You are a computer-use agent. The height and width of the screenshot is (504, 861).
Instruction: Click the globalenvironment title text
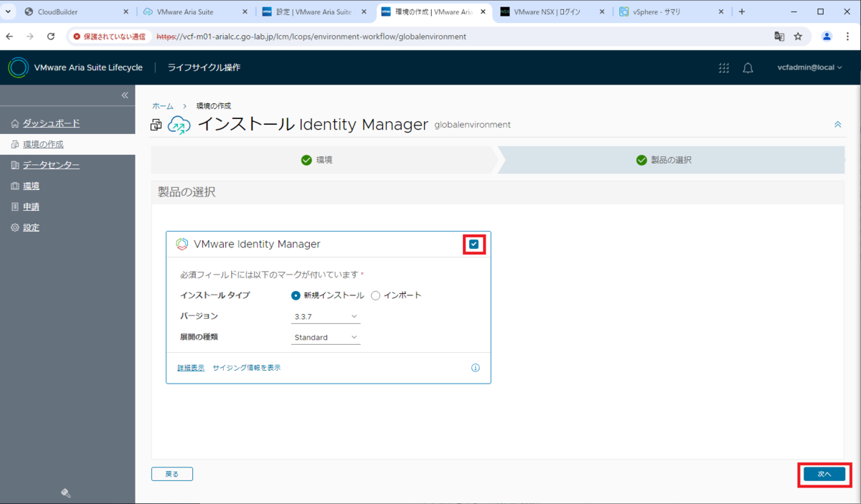[x=473, y=125]
